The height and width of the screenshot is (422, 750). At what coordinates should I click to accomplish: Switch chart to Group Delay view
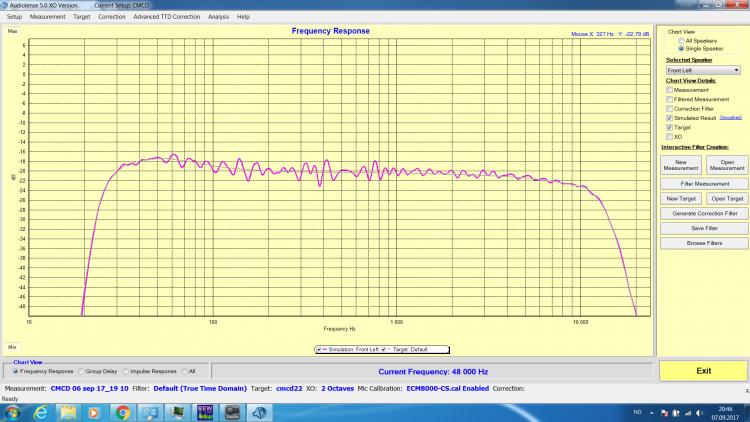point(84,370)
